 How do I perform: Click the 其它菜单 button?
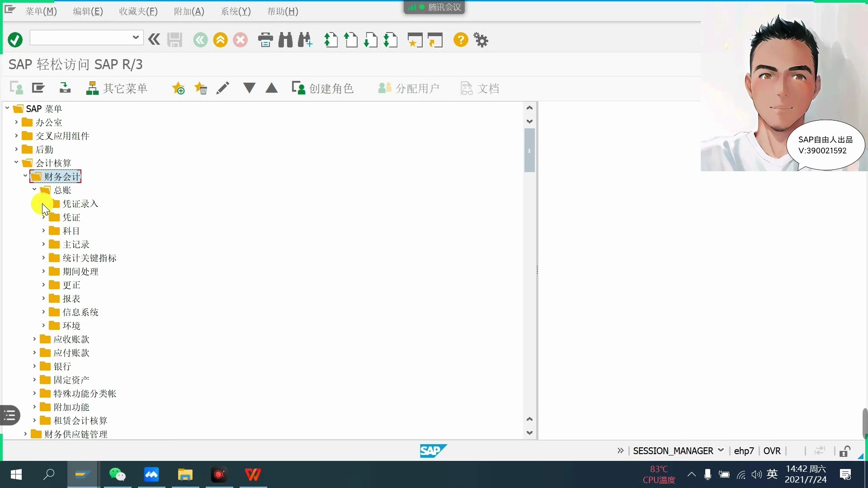tap(117, 88)
